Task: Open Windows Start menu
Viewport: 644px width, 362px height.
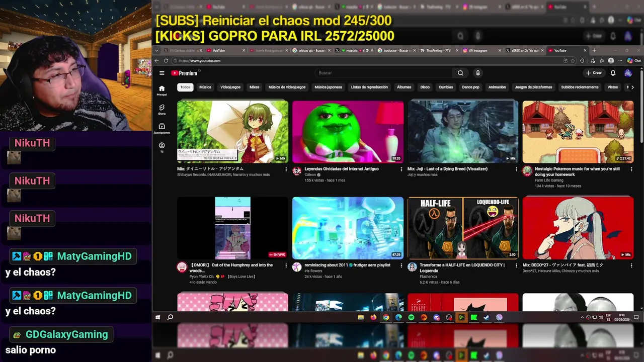Action: tap(157, 317)
